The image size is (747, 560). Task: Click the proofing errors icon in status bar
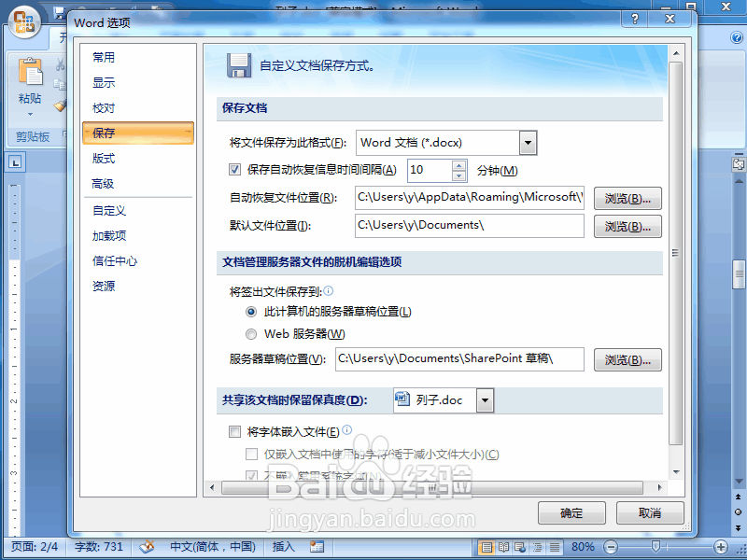point(147,546)
